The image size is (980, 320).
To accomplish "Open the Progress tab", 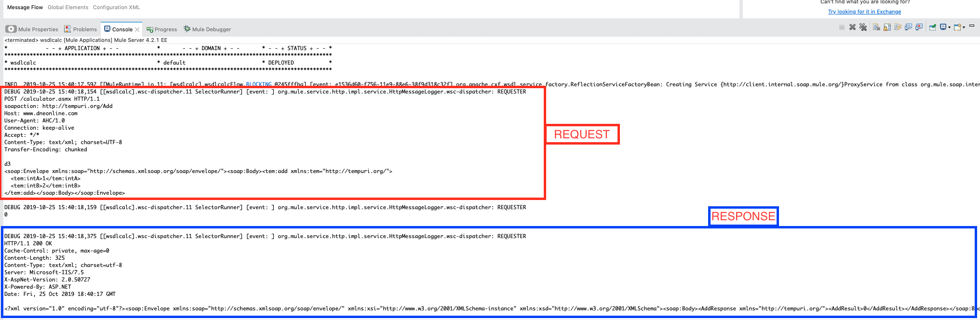I will click(162, 29).
